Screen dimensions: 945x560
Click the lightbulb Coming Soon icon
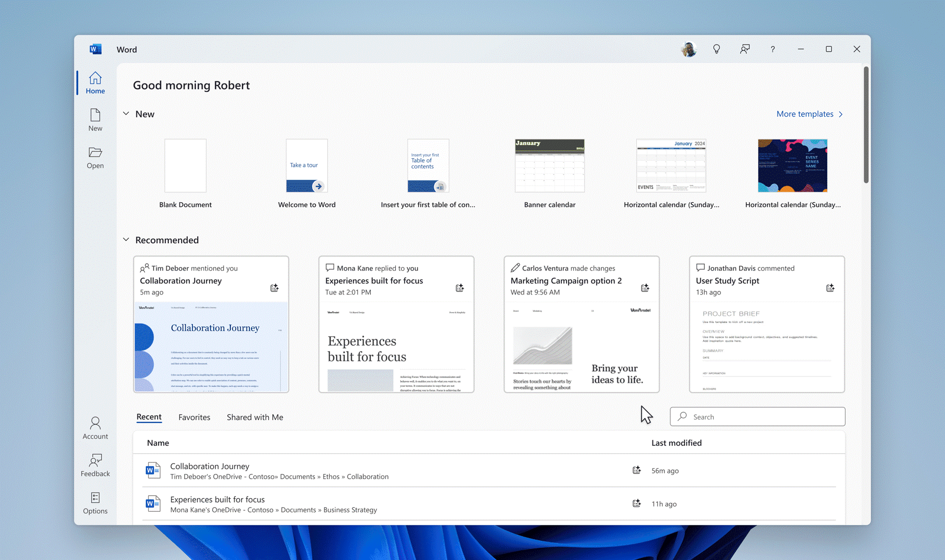click(716, 49)
